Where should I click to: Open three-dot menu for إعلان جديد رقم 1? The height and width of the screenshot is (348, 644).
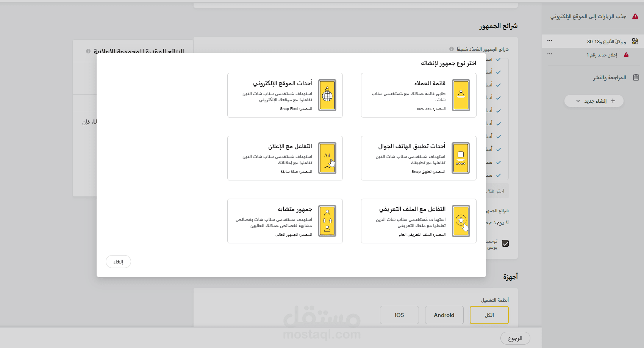550,54
